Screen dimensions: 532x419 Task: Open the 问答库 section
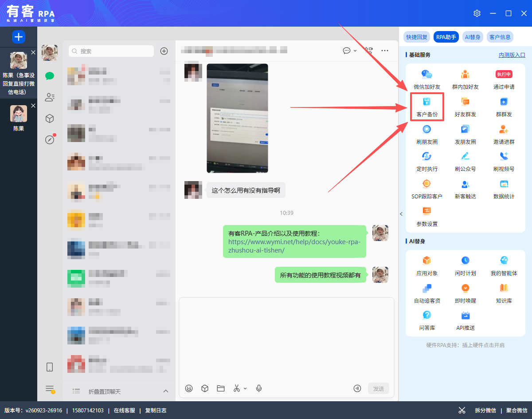427,321
